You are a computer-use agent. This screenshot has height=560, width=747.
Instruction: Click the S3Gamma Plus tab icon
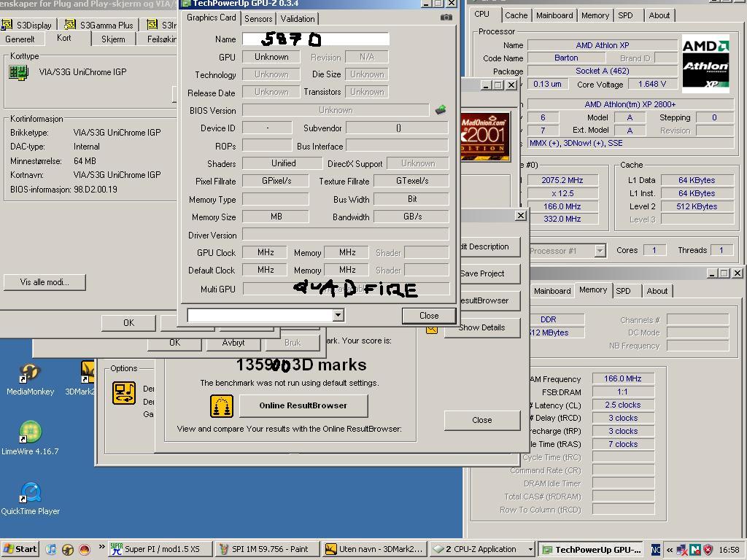69,24
